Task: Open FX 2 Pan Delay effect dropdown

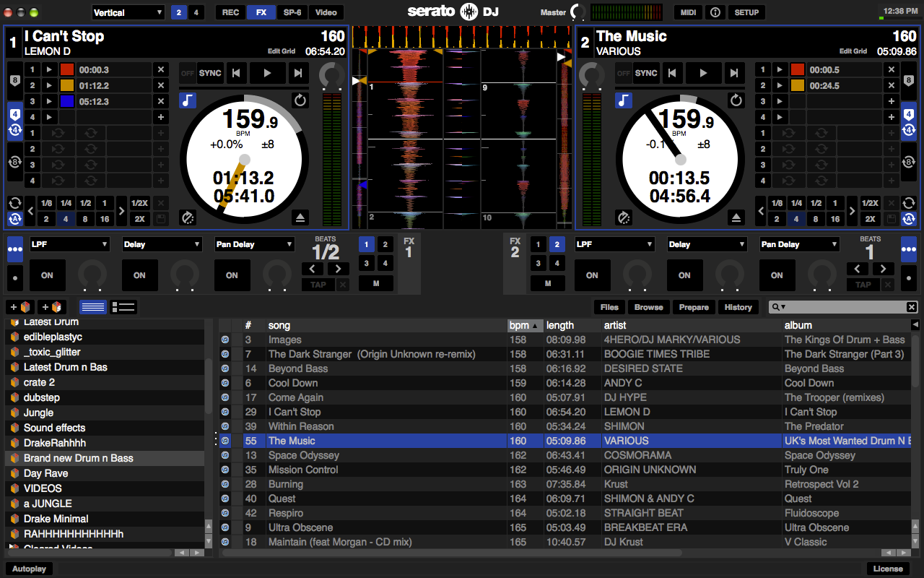Action: point(800,244)
